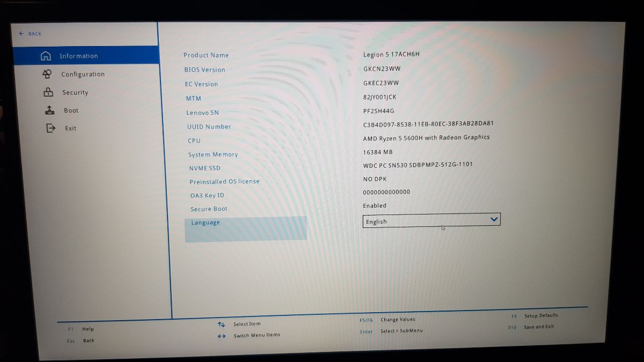
Task: Open the Language dropdown chevron
Action: click(494, 219)
